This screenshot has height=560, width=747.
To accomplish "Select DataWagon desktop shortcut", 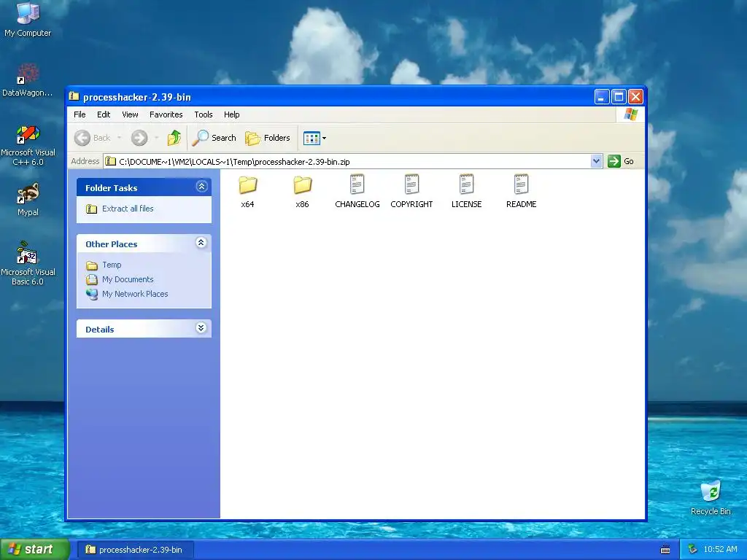I will point(28,80).
